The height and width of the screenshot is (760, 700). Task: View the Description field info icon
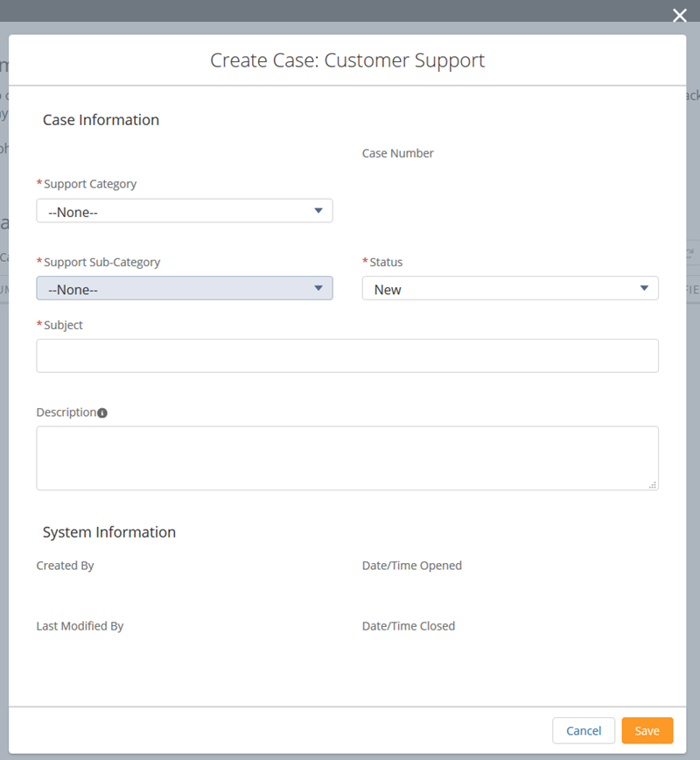tap(102, 412)
